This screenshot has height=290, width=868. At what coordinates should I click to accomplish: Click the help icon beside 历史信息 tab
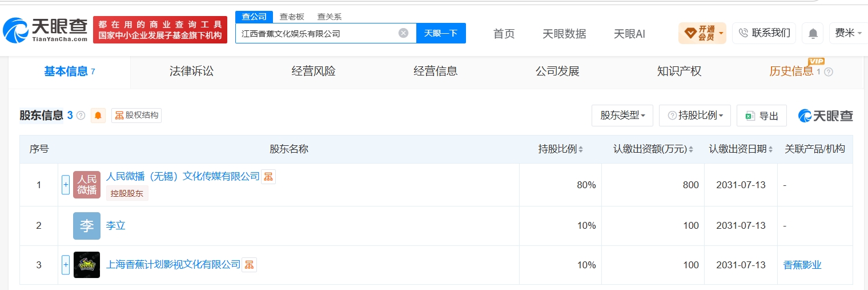point(829,72)
